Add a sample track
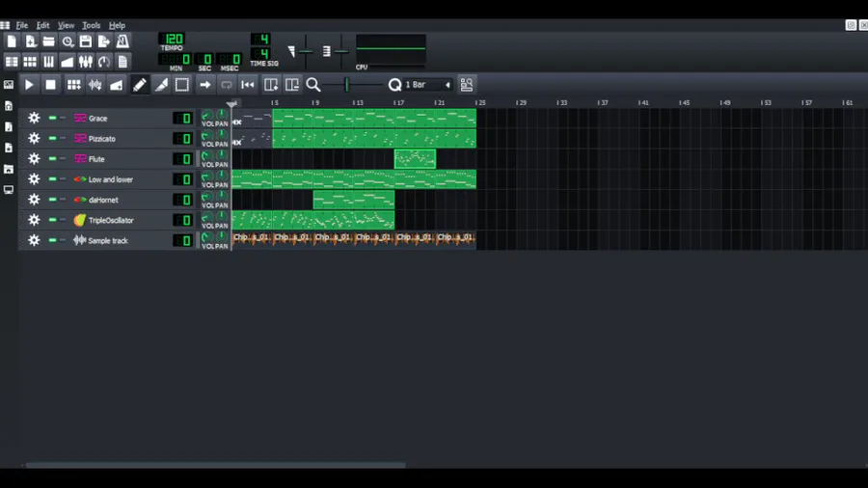 [95, 85]
